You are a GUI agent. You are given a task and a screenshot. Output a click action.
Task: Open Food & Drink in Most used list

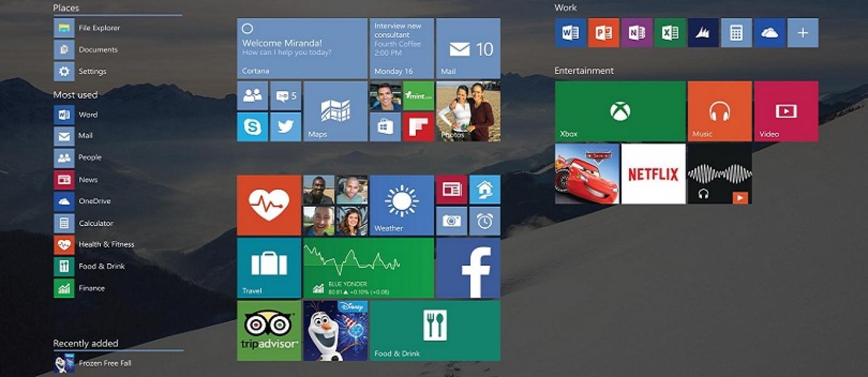click(89, 266)
